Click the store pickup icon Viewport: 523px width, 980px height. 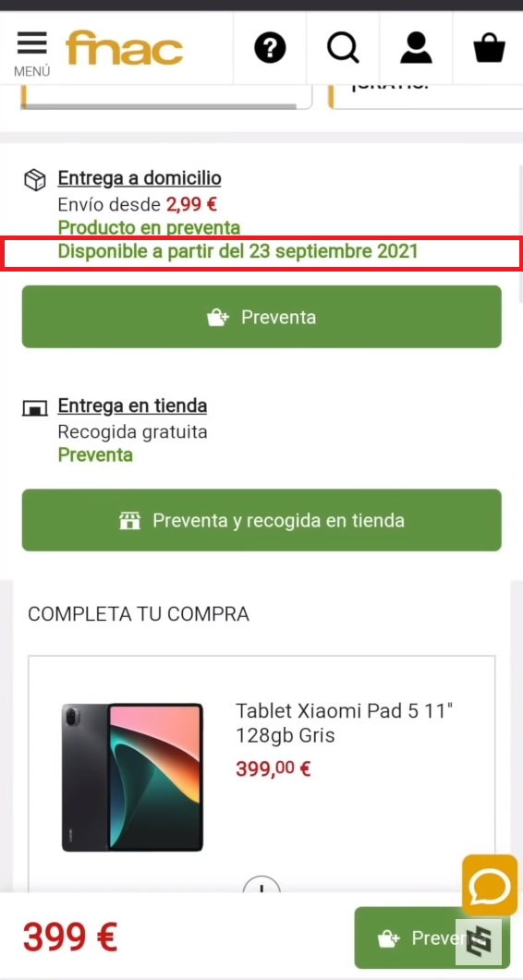[x=34, y=409]
